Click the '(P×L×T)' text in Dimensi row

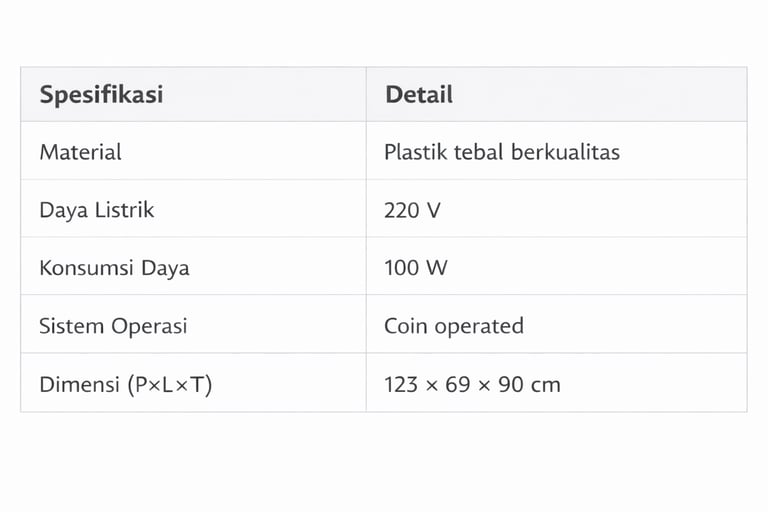(x=170, y=384)
